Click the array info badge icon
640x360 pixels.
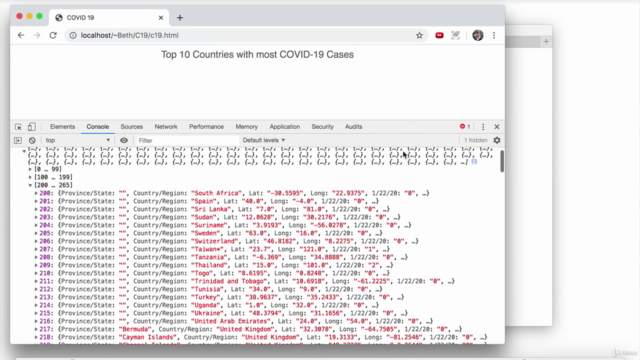[x=474, y=162]
